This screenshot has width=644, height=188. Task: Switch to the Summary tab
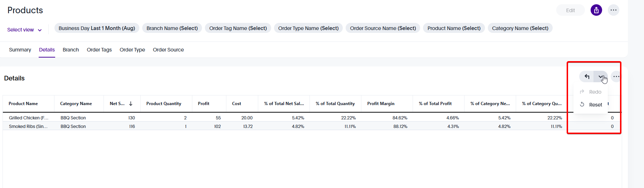(x=20, y=50)
